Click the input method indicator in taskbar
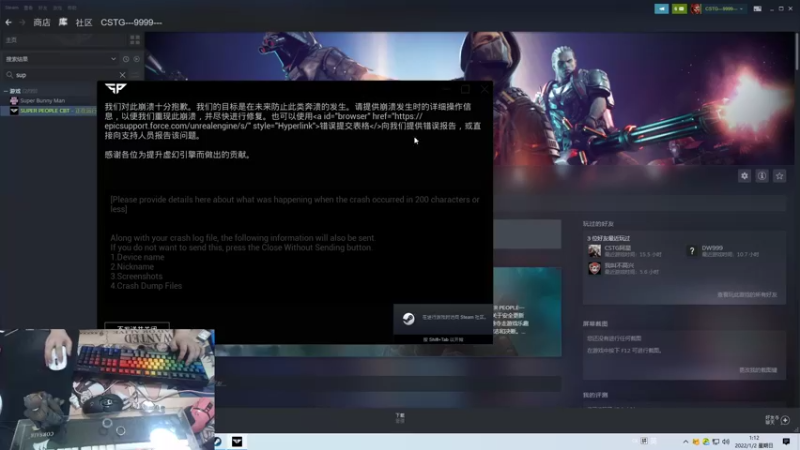 644,441
